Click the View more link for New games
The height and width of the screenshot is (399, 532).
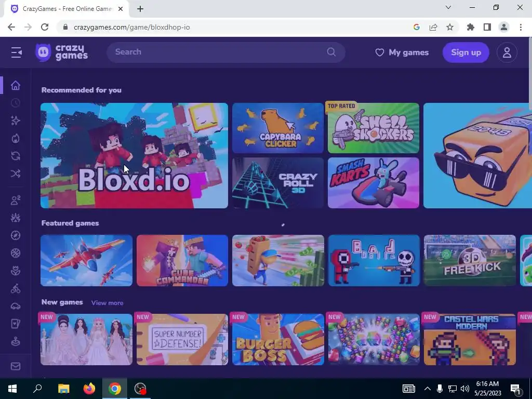(107, 303)
